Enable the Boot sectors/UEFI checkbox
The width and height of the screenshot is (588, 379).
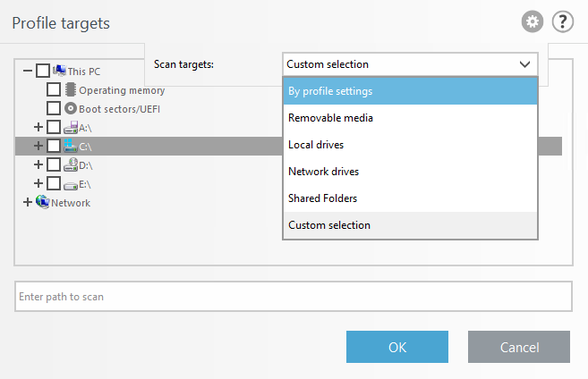(54, 108)
